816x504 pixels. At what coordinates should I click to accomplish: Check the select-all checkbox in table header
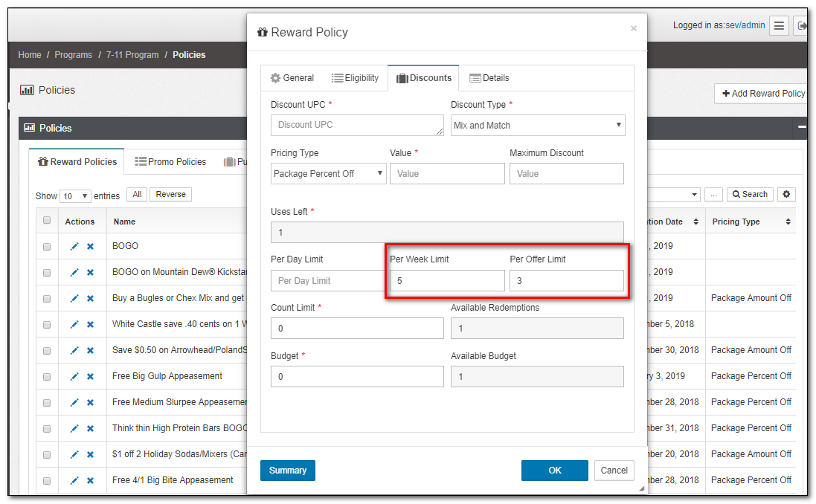coord(47,221)
